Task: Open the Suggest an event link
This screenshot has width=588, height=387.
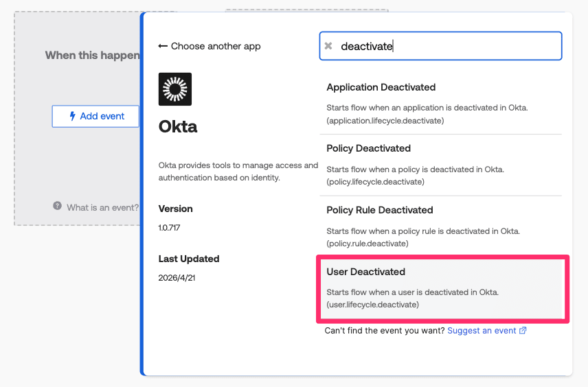Action: 482,331
